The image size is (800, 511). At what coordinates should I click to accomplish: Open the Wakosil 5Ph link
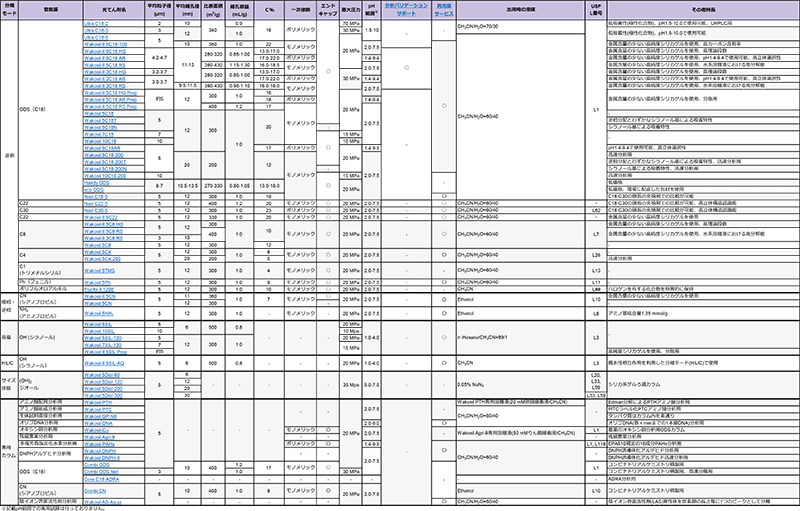[97, 283]
